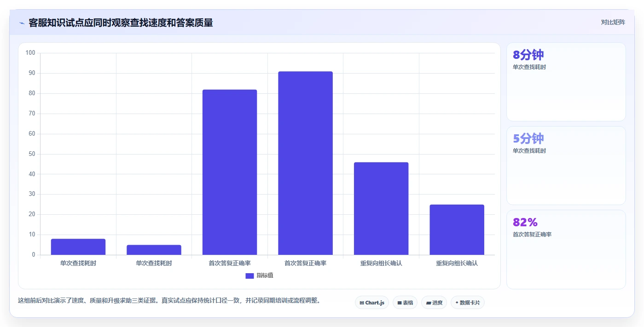The image size is (644, 327).
Task: Click the chart bar with value 5
Action: pos(154,250)
